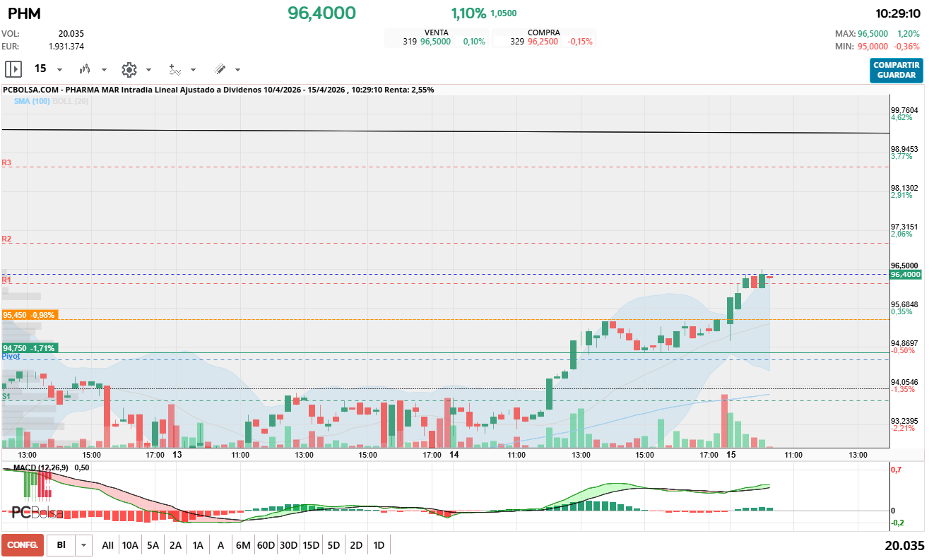Select the drawing pencil tool icon
Viewport: 934px width, 560px height.
pos(220,69)
